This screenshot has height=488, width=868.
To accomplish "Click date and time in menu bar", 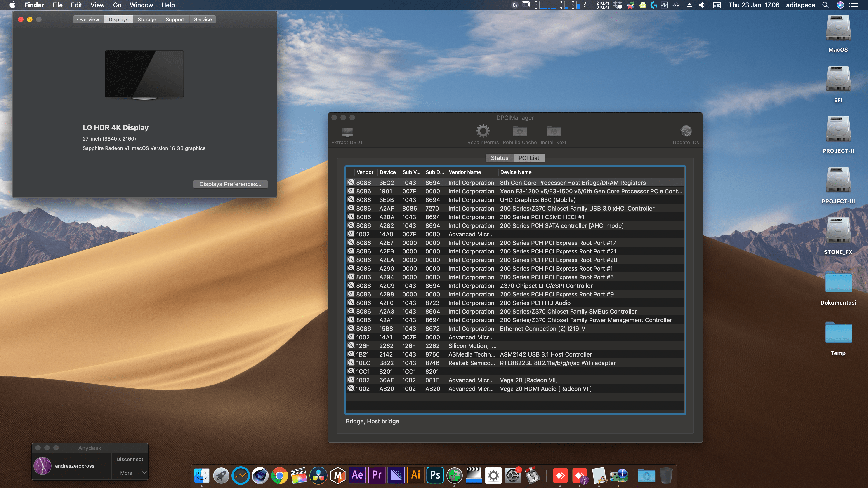I will click(754, 5).
